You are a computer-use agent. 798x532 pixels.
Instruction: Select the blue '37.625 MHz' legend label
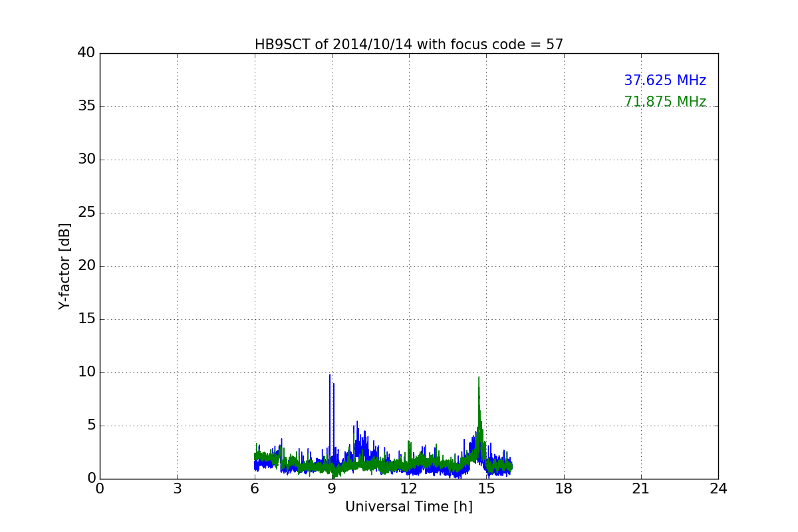[x=665, y=80]
